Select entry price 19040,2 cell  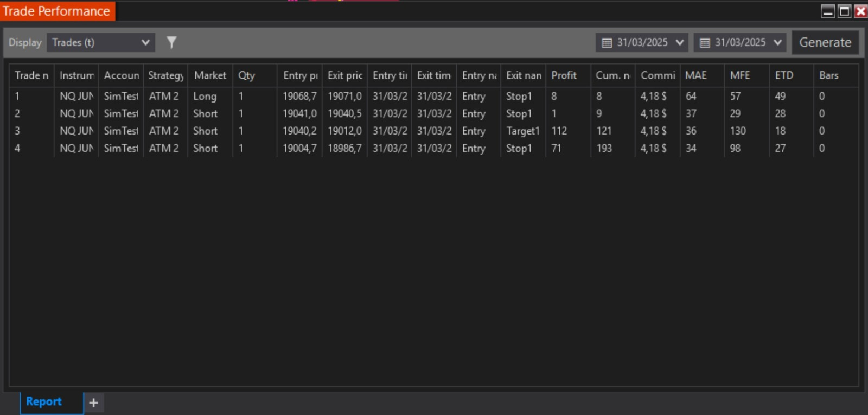coord(300,131)
